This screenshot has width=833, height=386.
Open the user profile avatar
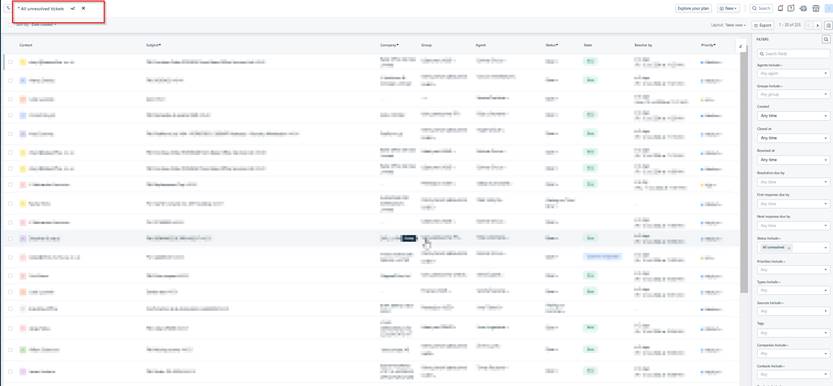pyautogui.click(x=829, y=8)
